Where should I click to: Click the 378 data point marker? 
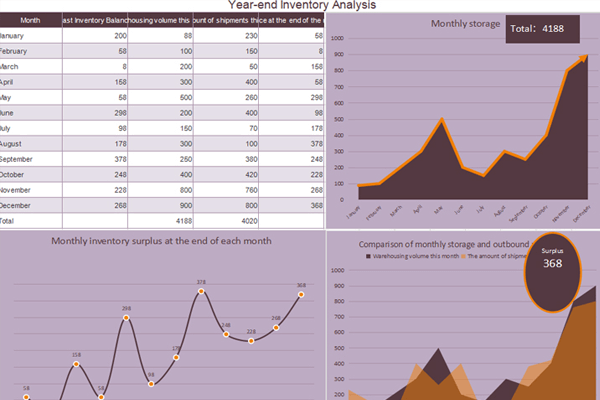click(x=202, y=291)
